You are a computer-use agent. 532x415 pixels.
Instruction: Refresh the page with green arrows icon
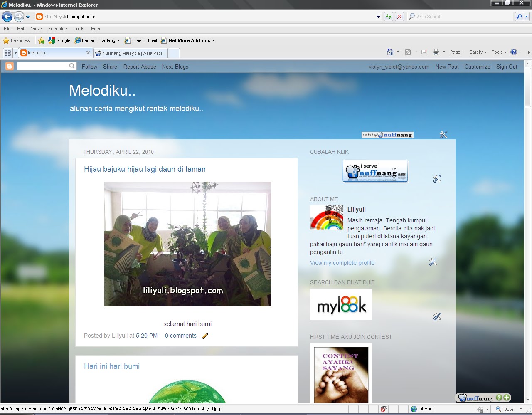(x=389, y=17)
